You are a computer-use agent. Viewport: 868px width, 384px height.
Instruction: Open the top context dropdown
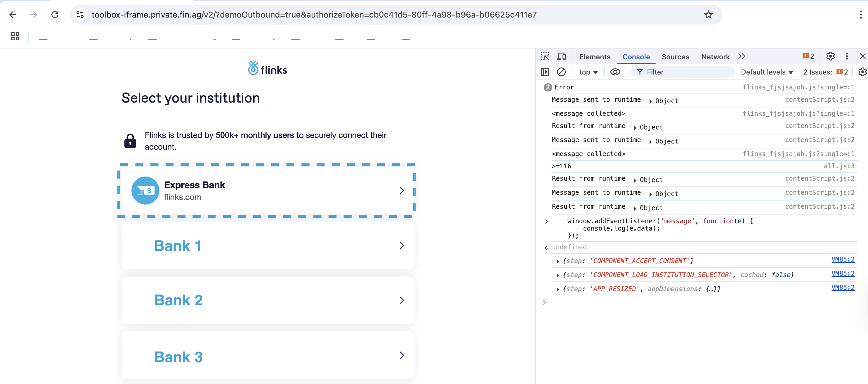pyautogui.click(x=588, y=72)
